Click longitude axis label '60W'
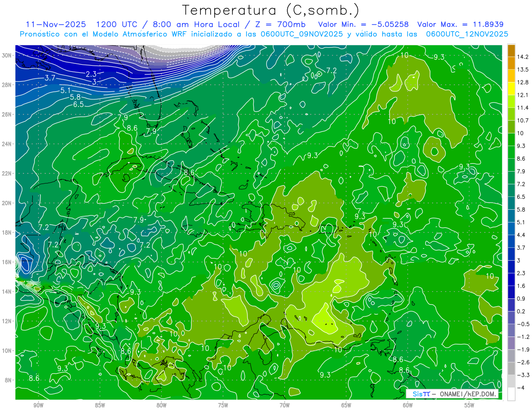The height and width of the screenshot is (411, 532). point(408,405)
